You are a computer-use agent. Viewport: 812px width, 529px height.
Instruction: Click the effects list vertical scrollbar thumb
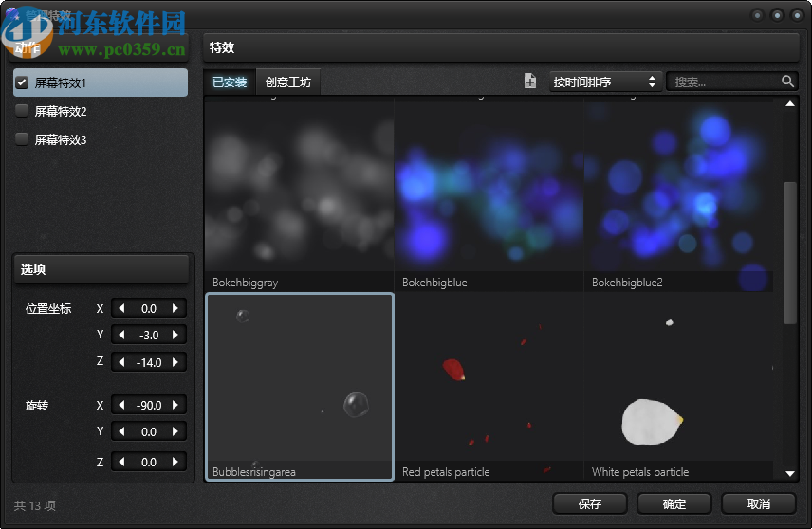click(790, 252)
